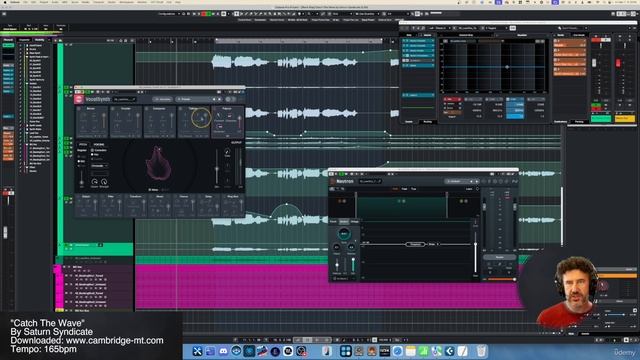Click the orange horizontal slider in Neutron
640x360 pixels.
(501, 280)
